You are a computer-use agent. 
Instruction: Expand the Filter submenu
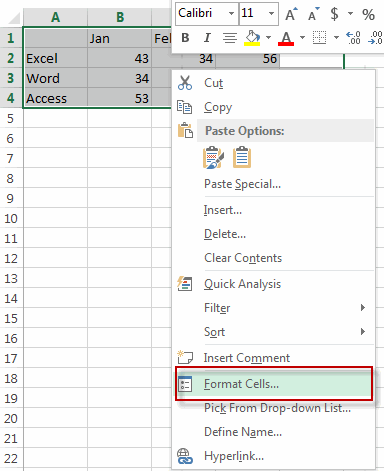273,308
